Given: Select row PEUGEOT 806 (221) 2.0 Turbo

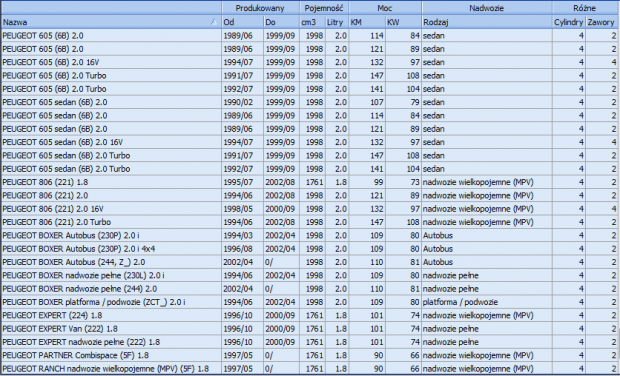Looking at the screenshot, I should (x=310, y=222).
